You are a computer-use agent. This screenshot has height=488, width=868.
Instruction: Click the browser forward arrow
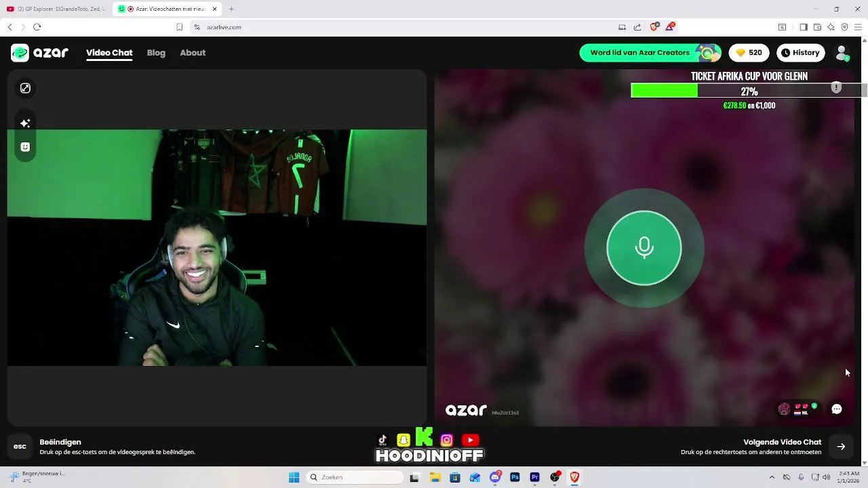coord(23,27)
